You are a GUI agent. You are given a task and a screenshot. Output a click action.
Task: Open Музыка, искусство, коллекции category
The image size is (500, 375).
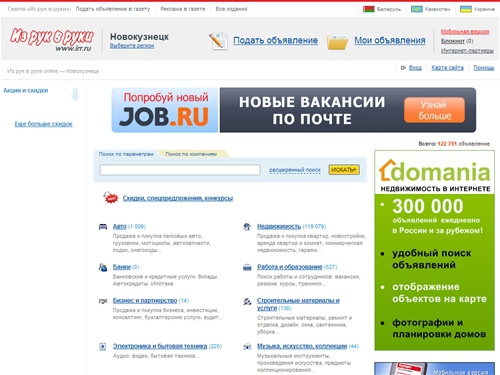[302, 346]
